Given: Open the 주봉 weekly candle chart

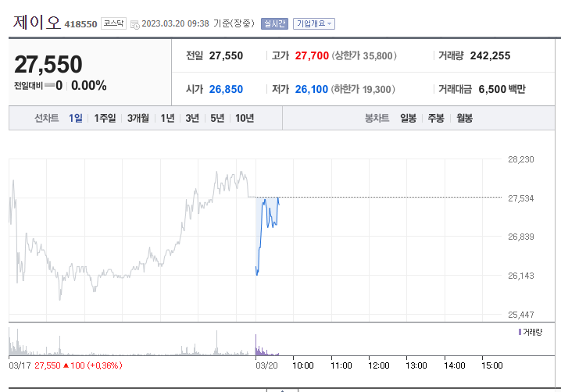Looking at the screenshot, I should coord(436,118).
